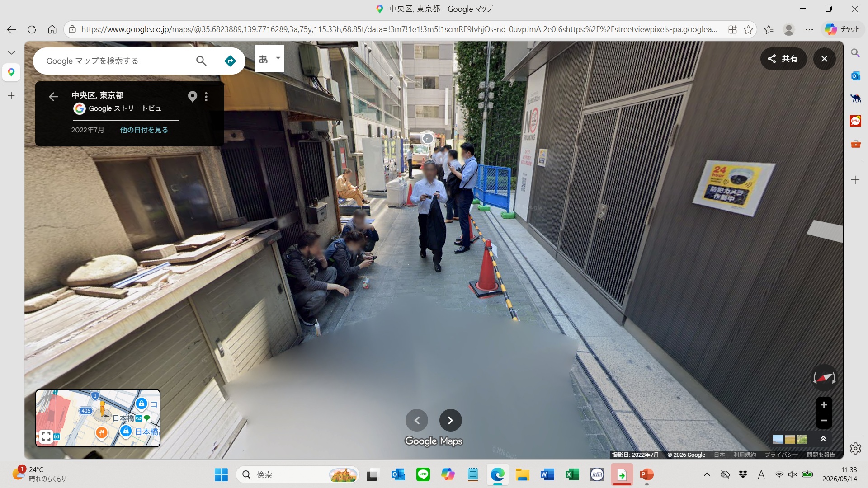The image size is (868, 488).
Task: Click the location pin icon in the info panel
Action: coord(193,96)
